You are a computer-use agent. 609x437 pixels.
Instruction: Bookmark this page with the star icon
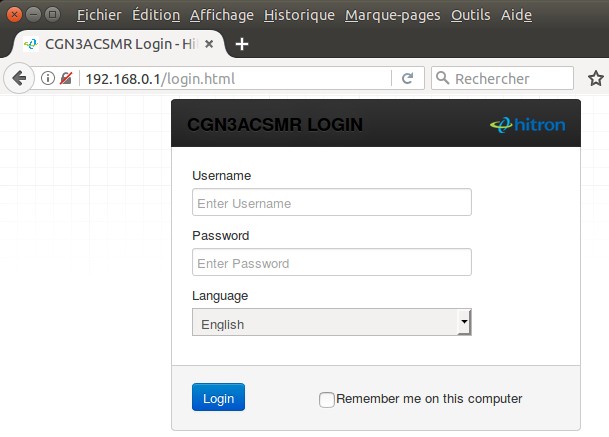595,78
